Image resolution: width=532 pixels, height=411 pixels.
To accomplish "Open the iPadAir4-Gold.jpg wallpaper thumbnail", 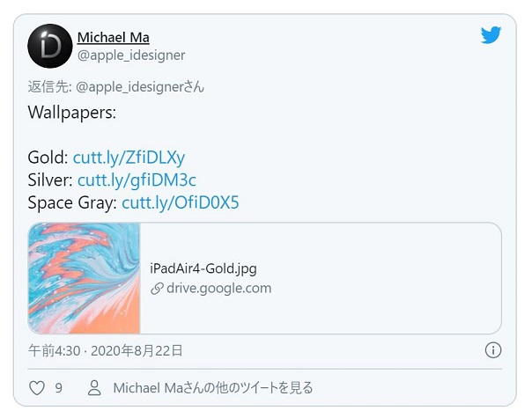I will [x=85, y=278].
